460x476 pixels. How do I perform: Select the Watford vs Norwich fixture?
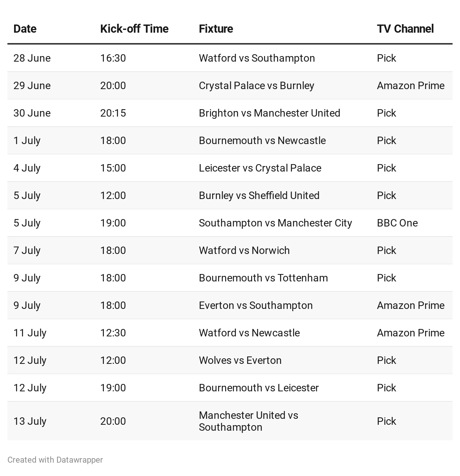click(x=244, y=250)
